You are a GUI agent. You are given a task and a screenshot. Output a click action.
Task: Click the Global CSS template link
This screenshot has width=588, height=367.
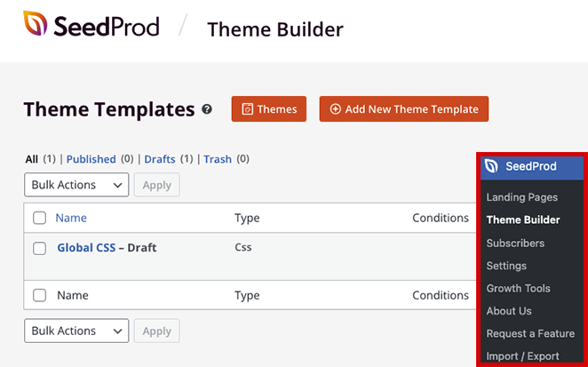pyautogui.click(x=86, y=248)
